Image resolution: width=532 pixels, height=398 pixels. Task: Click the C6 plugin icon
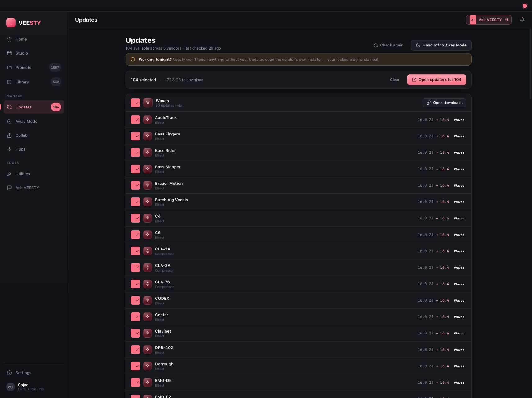148,235
